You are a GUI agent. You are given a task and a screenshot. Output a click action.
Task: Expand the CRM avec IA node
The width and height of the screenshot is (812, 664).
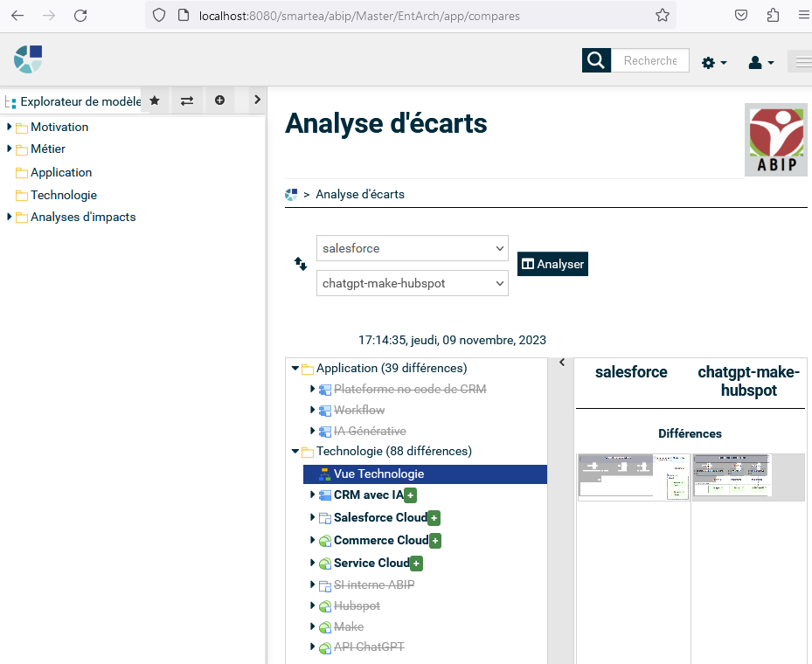[x=312, y=495]
